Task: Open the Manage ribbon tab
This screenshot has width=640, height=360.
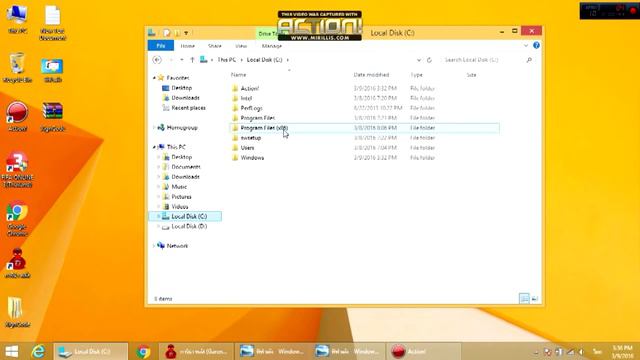Action: [271, 46]
